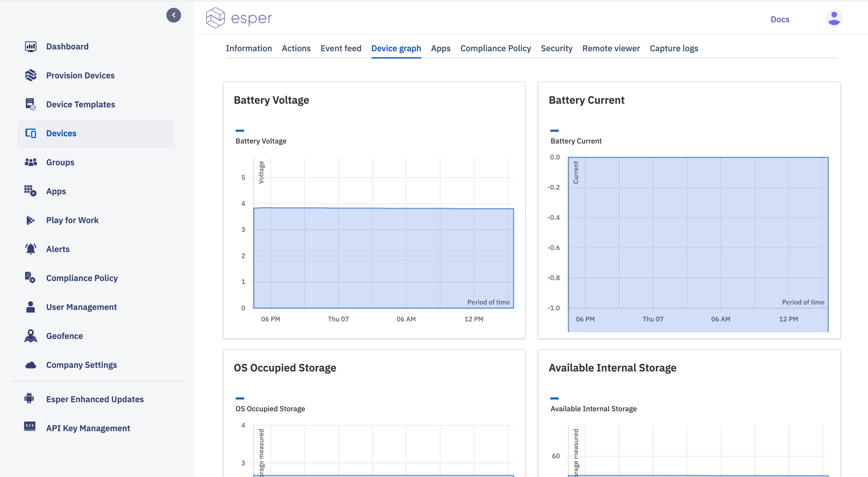Switch to the Event feed tab

point(341,49)
